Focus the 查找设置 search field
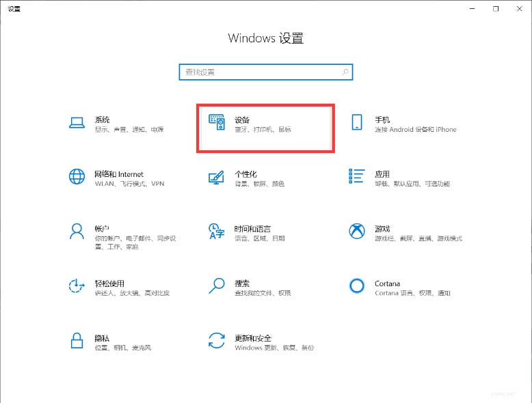This screenshot has height=403, width=532. 266,72
